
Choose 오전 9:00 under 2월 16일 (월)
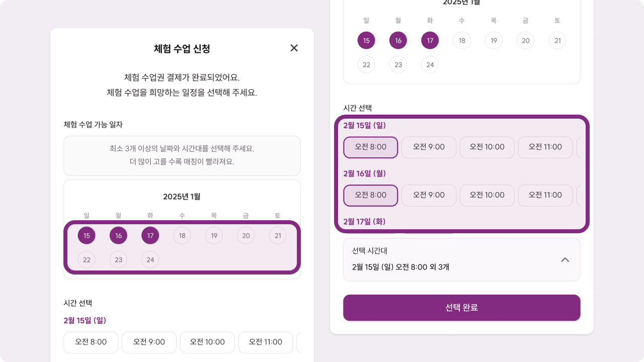coord(429,195)
